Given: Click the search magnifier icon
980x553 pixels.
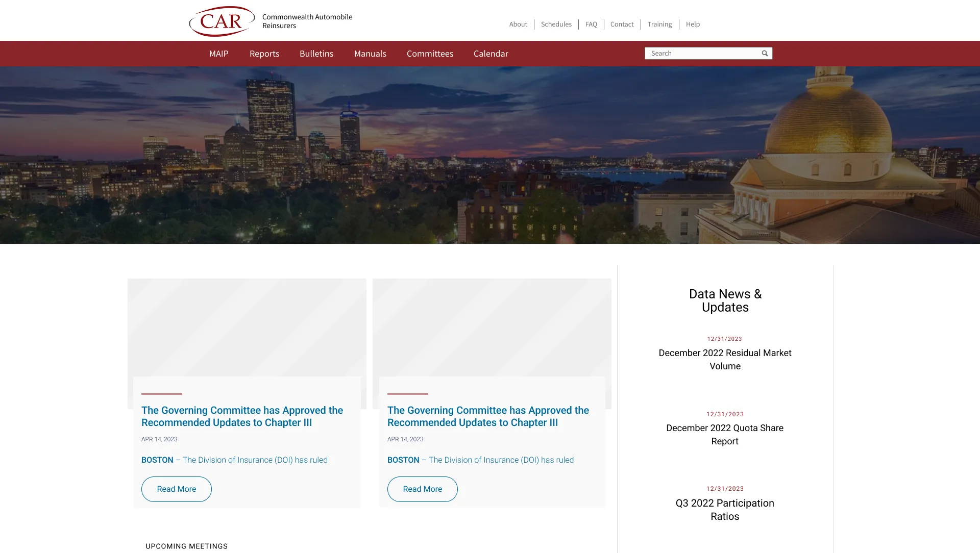Looking at the screenshot, I should click(765, 54).
